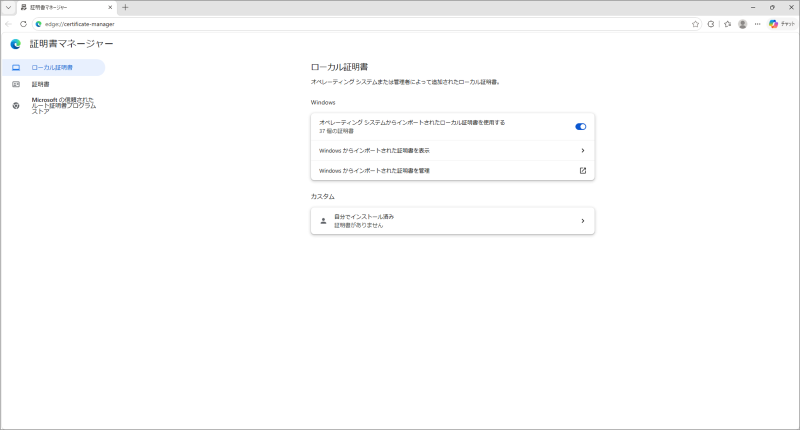Click the 証明書がありません text

[x=358, y=225]
